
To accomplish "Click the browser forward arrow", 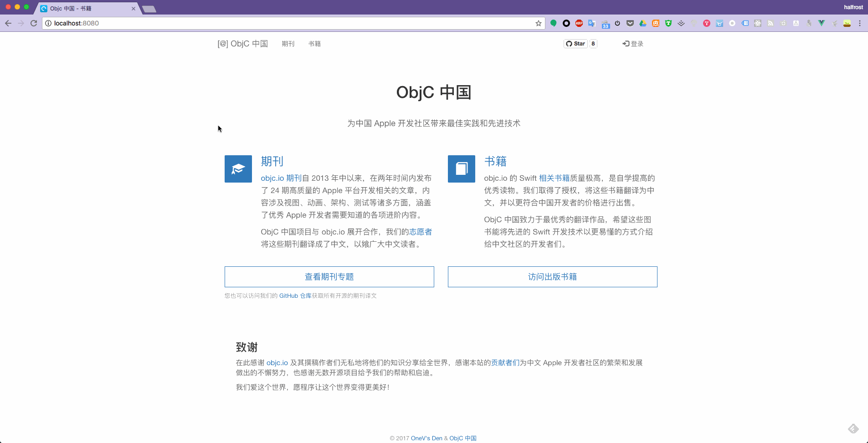I will point(21,23).
